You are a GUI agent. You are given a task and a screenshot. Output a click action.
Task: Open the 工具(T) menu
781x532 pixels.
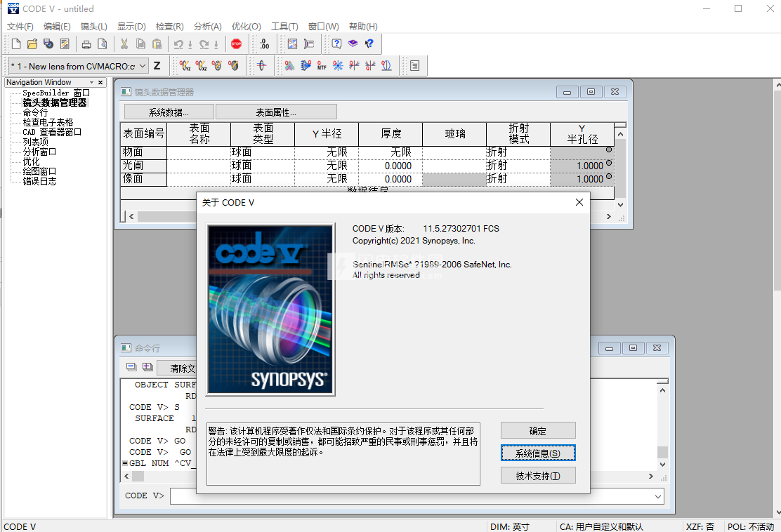[x=284, y=27]
